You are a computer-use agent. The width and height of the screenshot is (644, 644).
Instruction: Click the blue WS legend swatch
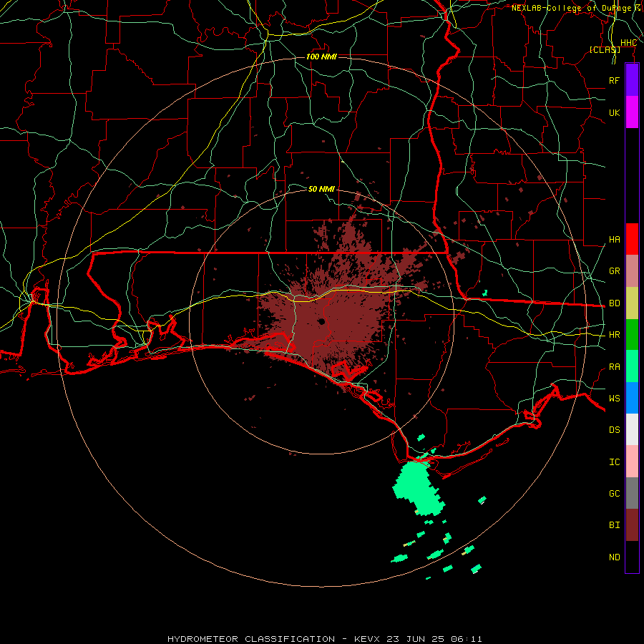[632, 398]
